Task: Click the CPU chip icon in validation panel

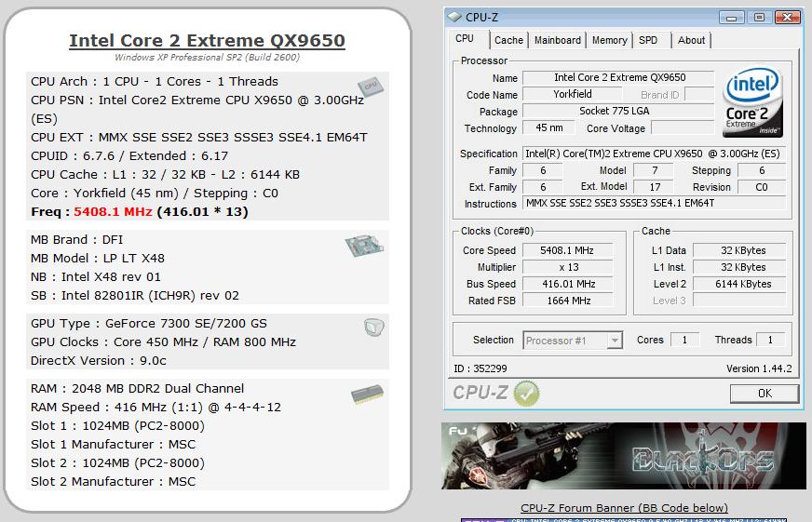Action: (371, 87)
